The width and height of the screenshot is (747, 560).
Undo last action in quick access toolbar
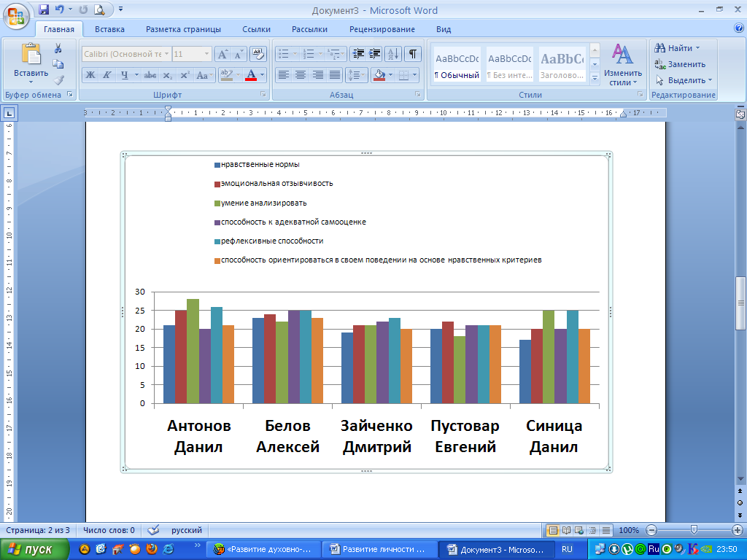(x=60, y=9)
